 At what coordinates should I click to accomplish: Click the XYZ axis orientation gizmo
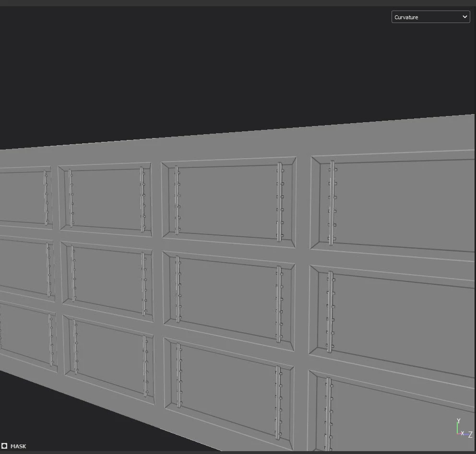tap(464, 428)
